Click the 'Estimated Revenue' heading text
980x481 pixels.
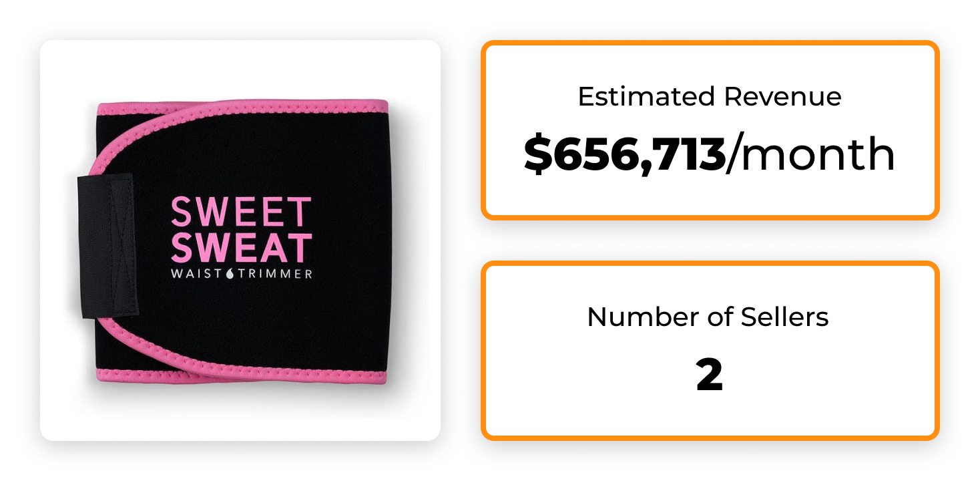(x=710, y=97)
